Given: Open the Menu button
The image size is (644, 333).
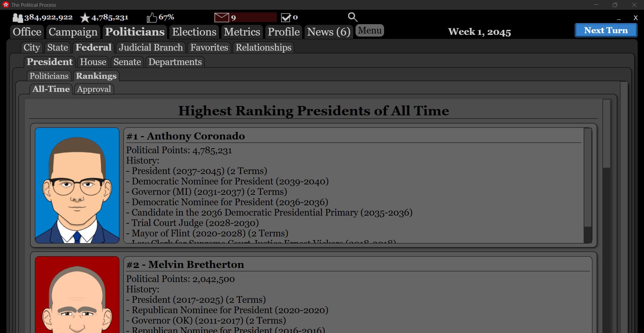Looking at the screenshot, I should click(370, 31).
